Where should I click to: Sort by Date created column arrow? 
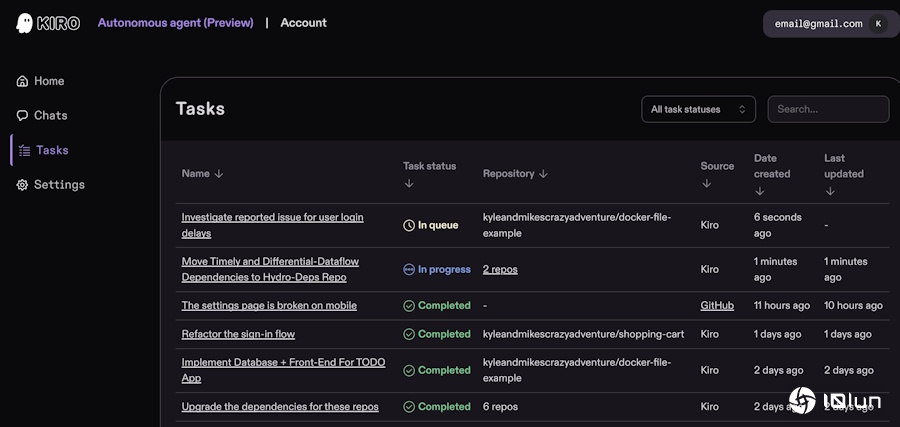coord(759,190)
